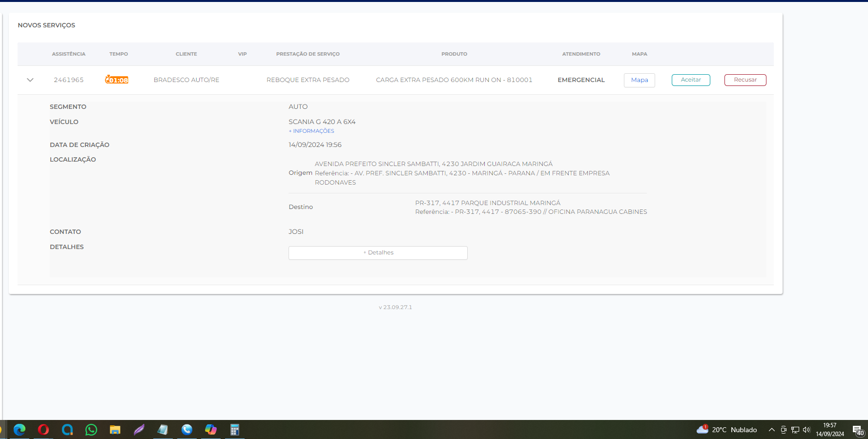Launch Copilot from the taskbar
868x439 pixels.
click(211, 430)
